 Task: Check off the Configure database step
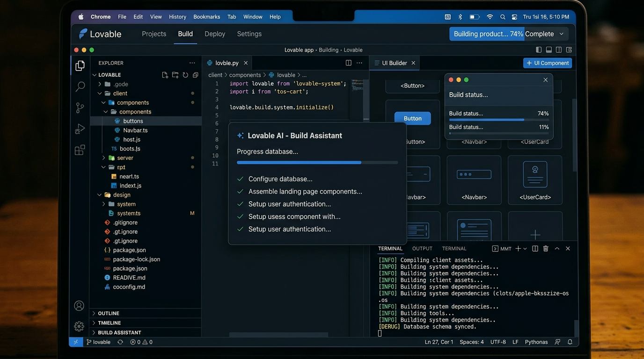[x=240, y=179]
